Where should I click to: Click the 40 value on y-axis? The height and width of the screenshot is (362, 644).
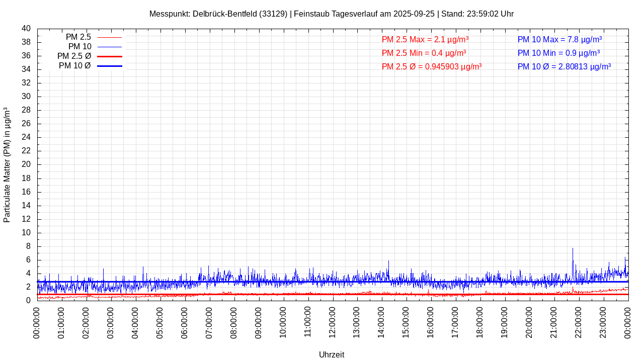26,29
